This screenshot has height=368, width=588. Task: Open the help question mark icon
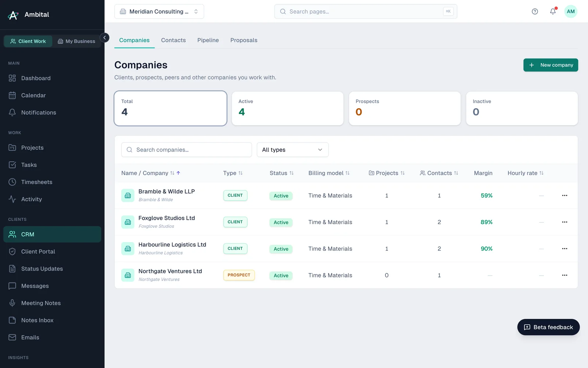tap(535, 11)
